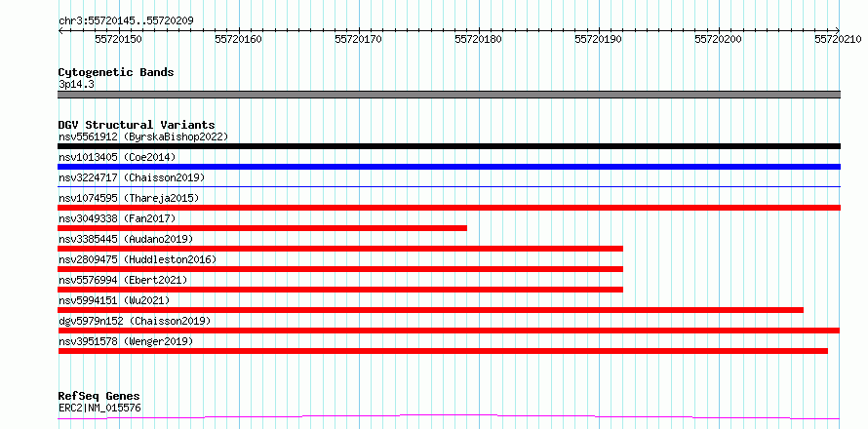Click the 3p14.3 band label
Image resolution: width=868 pixels, height=429 pixels.
pyautogui.click(x=76, y=85)
